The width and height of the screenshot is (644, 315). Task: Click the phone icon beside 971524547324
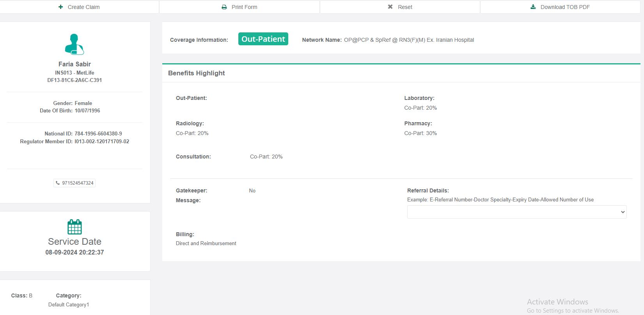(58, 183)
